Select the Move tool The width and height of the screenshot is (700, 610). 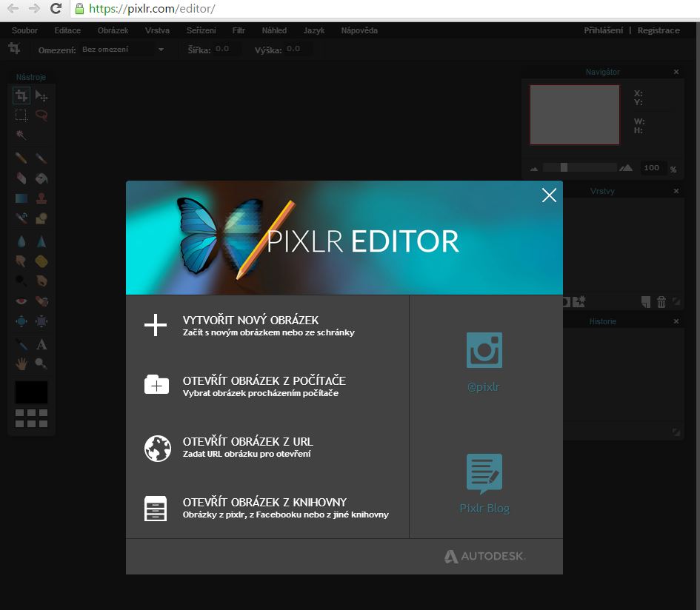[41, 95]
